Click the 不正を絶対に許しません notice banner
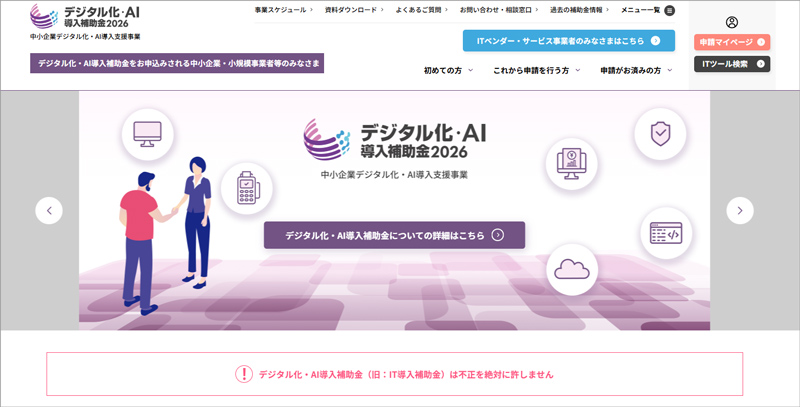800x407 pixels. point(394,374)
